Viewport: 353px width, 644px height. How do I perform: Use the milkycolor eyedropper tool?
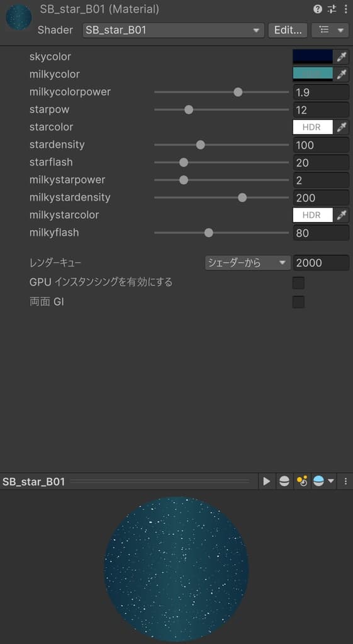click(342, 74)
